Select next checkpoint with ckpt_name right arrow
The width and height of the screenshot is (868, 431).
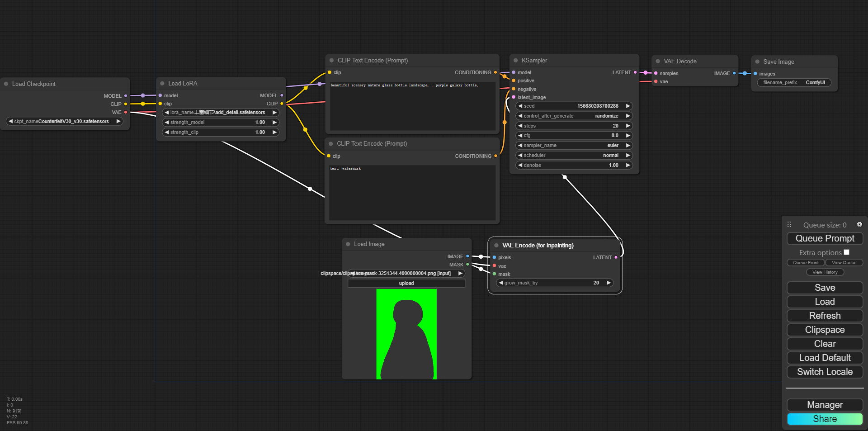tap(118, 121)
